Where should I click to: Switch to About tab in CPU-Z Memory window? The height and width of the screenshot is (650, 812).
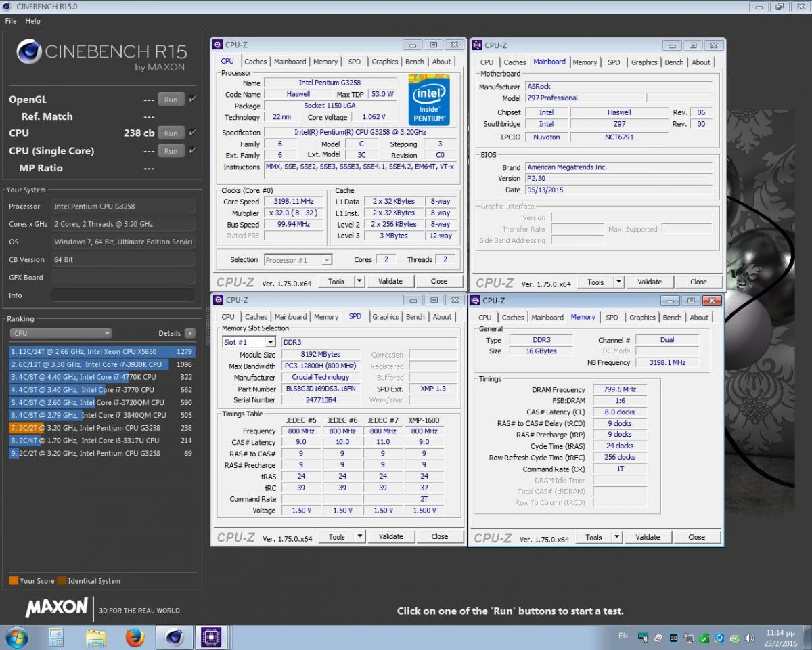[x=699, y=318]
